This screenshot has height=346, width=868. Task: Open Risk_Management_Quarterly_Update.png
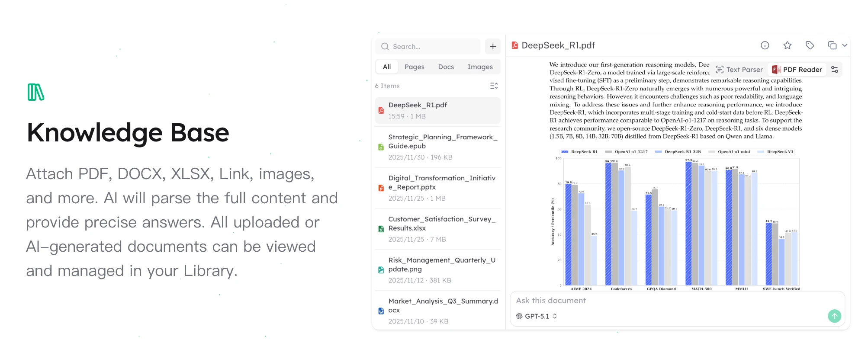(438, 270)
